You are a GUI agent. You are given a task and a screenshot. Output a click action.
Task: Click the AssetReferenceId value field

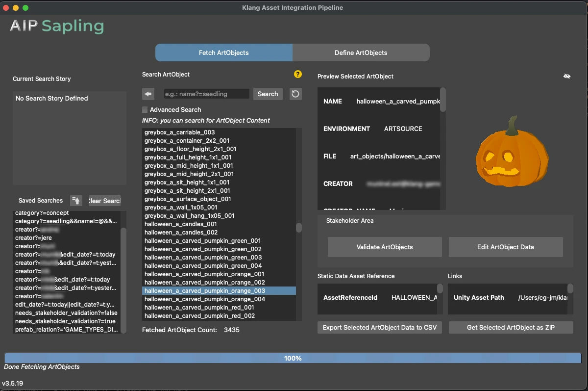414,298
